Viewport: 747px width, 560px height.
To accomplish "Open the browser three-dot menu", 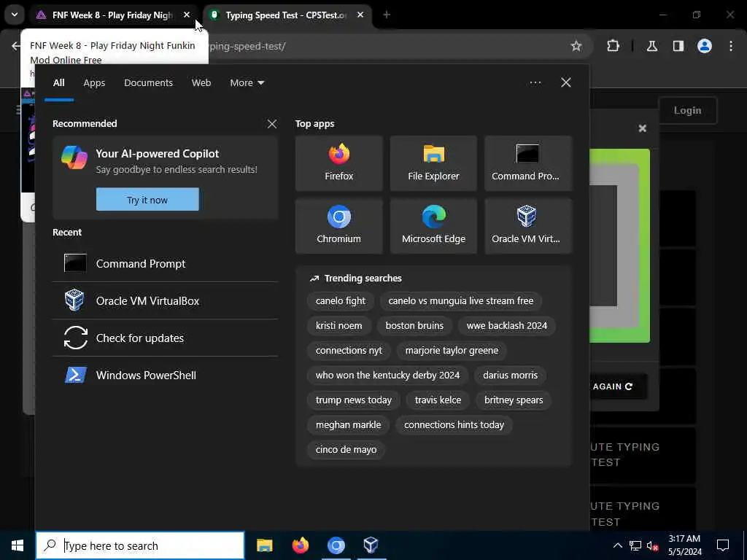I will pos(731,46).
